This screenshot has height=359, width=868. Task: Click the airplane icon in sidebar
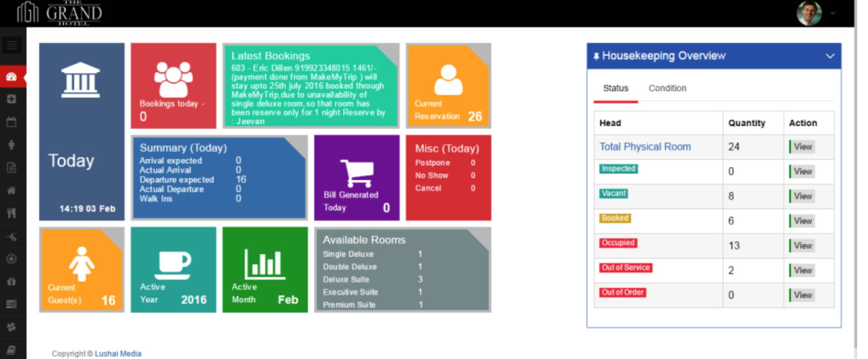[x=12, y=236]
